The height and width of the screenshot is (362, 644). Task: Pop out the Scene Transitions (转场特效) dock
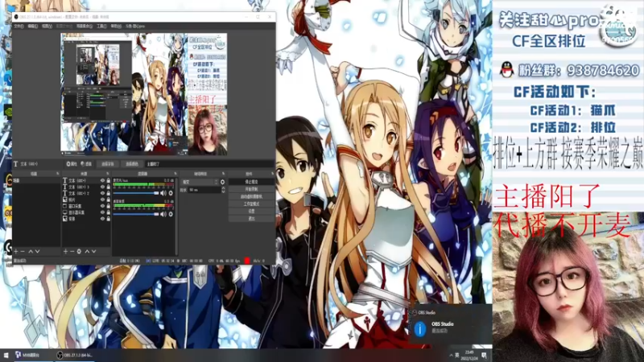(224, 174)
